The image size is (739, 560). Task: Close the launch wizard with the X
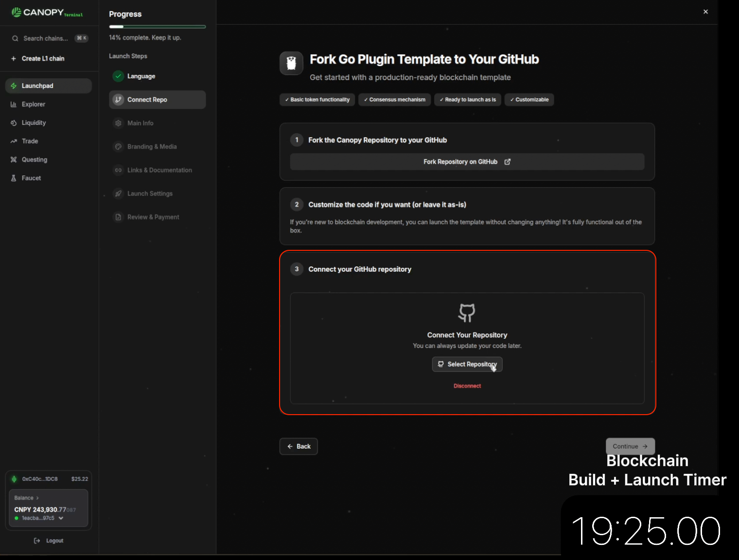tap(705, 12)
